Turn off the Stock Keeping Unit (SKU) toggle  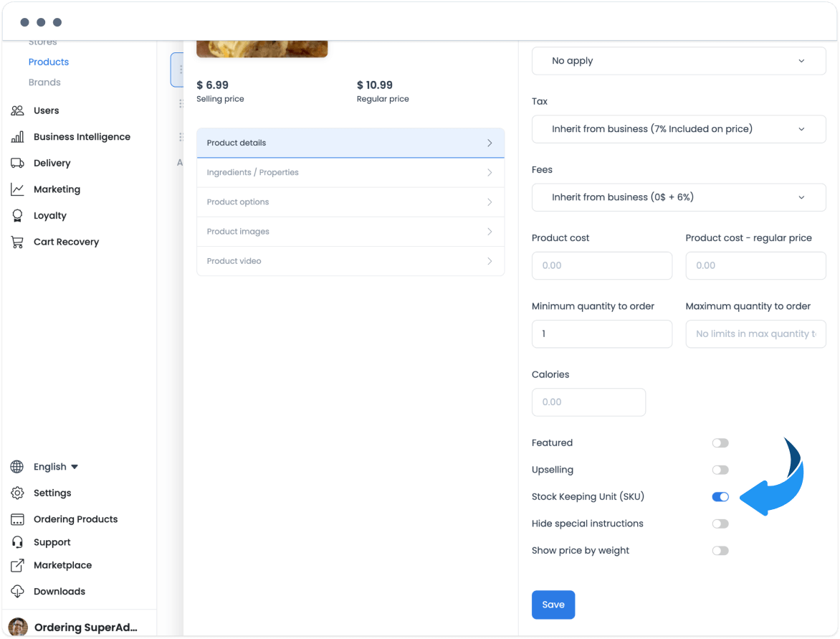coord(720,496)
